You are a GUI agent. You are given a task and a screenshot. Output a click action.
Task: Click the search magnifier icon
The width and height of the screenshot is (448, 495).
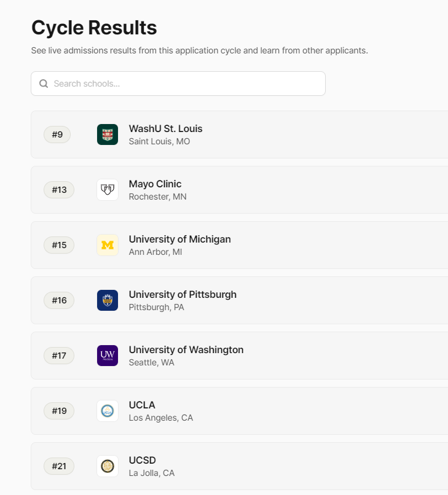[44, 84]
